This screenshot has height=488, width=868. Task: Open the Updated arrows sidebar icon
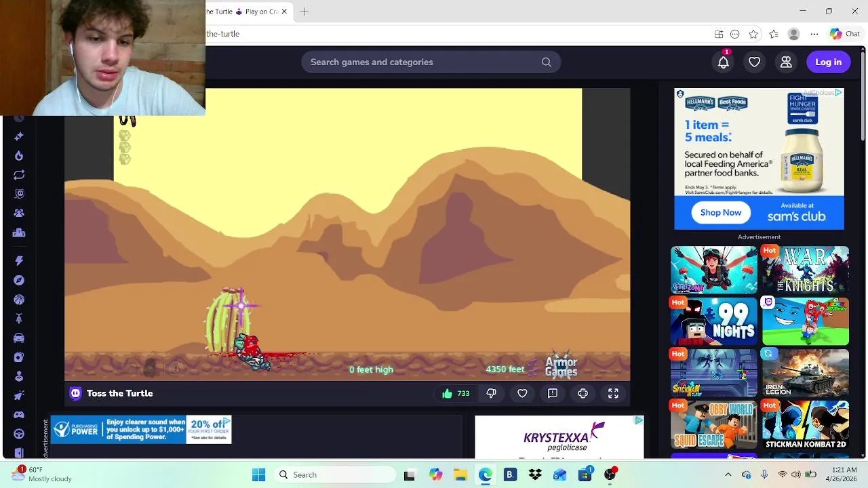click(x=19, y=175)
